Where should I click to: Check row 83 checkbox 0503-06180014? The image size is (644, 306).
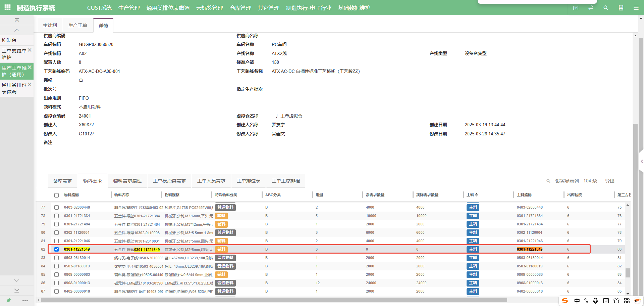pyautogui.click(x=56, y=258)
